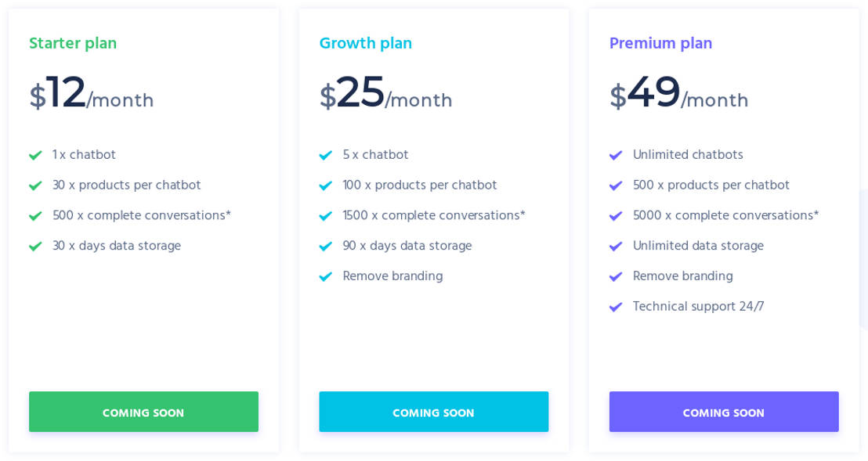
Task: Click green checkmark beside "1 x chatbot"
Action: tap(35, 156)
